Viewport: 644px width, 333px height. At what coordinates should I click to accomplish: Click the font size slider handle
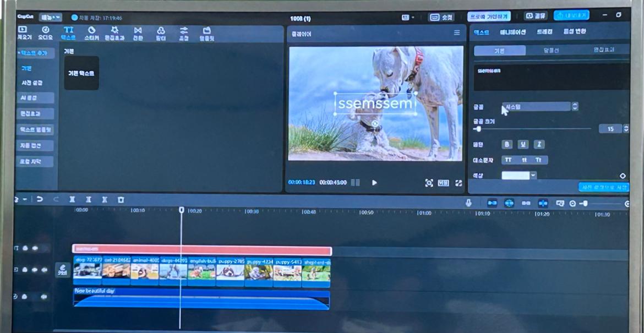(x=478, y=129)
